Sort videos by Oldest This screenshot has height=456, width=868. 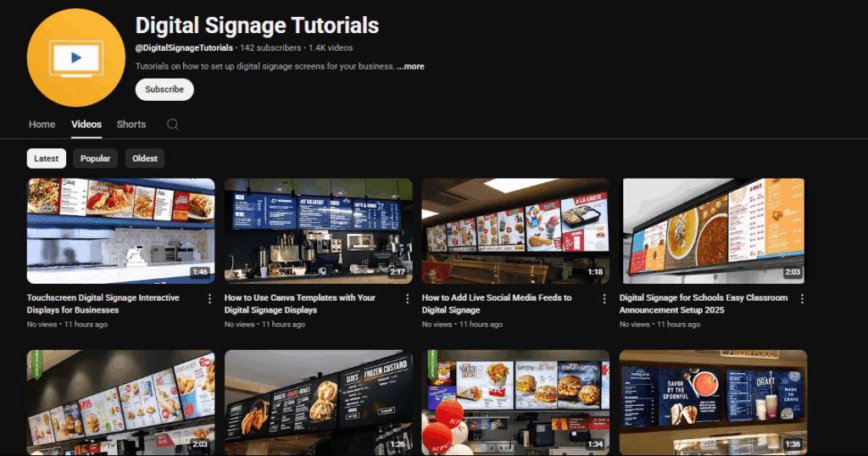pyautogui.click(x=145, y=158)
